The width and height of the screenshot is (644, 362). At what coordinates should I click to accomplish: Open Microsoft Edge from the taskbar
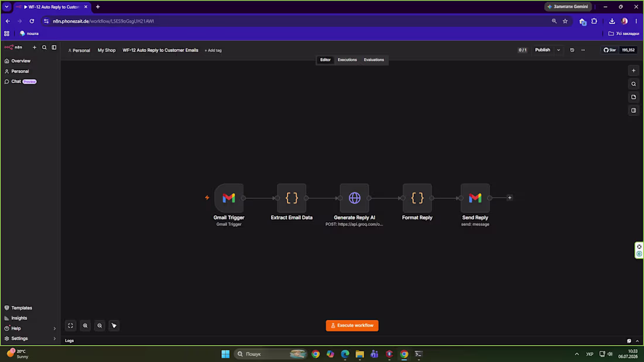click(345, 354)
